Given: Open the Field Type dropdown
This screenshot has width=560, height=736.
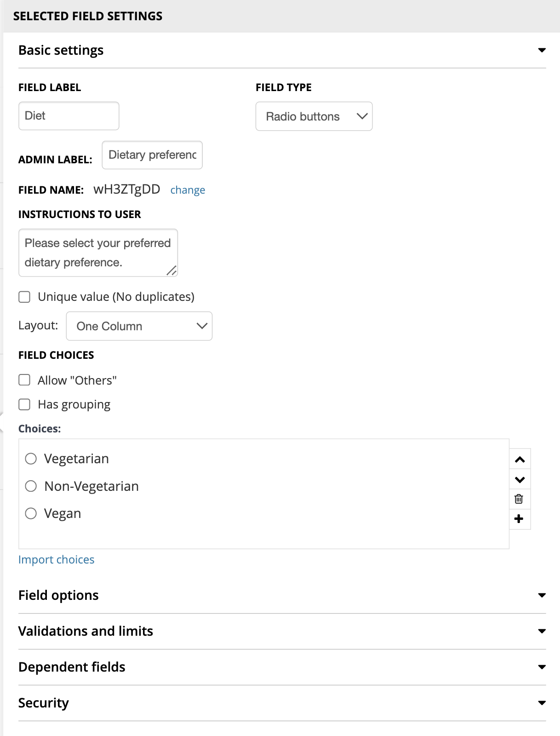Looking at the screenshot, I should [314, 116].
